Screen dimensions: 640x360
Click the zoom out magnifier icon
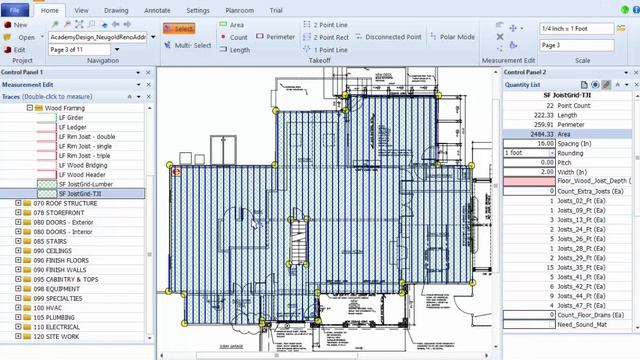pos(67,24)
